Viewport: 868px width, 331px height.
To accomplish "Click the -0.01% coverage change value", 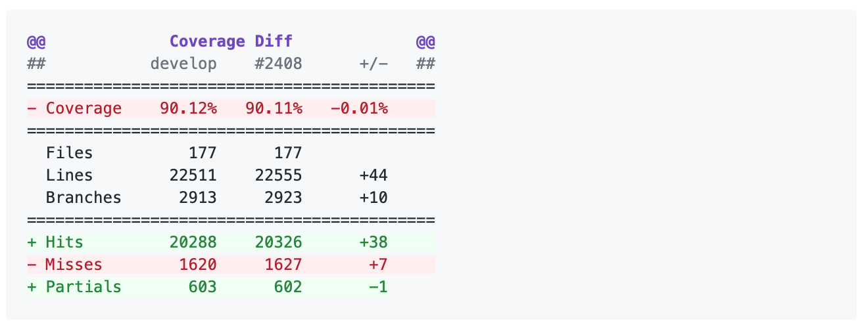I will (359, 108).
